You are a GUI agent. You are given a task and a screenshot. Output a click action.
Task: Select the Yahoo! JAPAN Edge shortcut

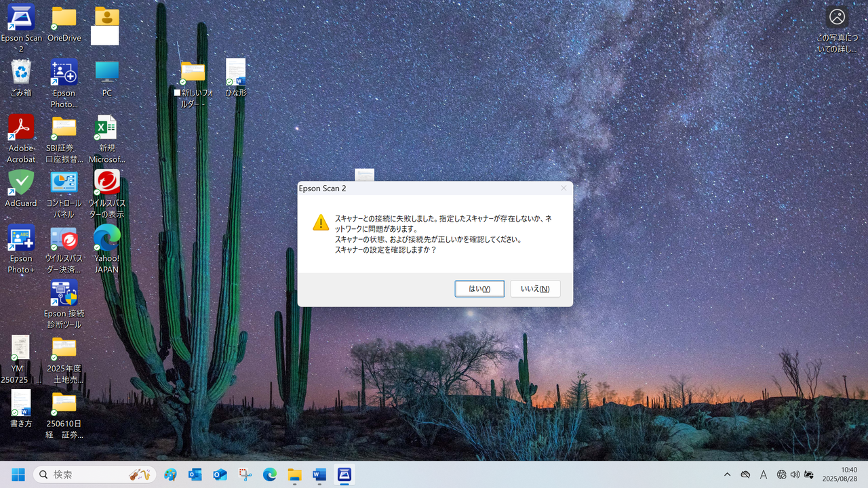pos(106,249)
